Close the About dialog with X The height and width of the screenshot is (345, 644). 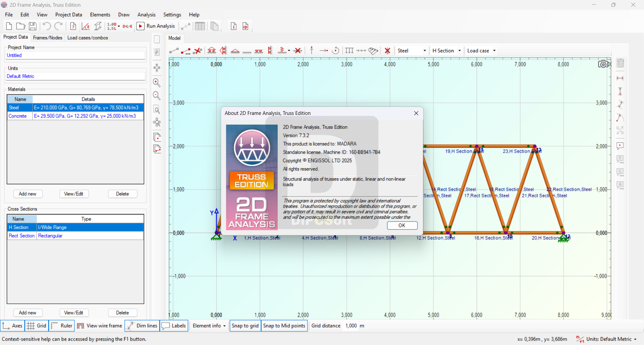coord(416,113)
